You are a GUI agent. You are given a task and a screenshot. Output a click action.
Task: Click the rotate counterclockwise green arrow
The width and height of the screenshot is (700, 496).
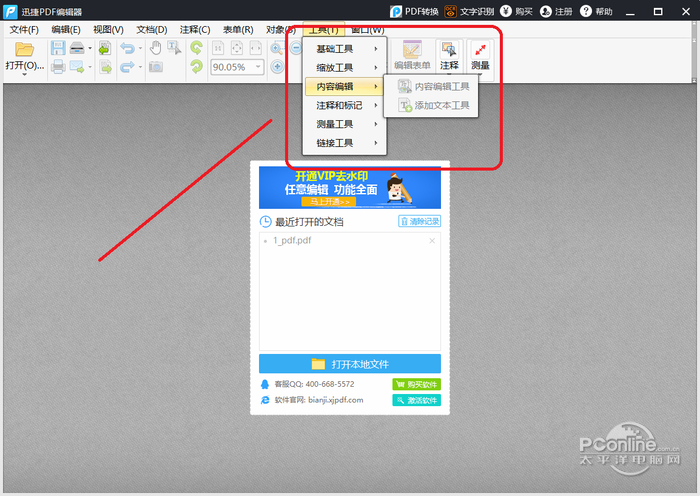coord(196,48)
